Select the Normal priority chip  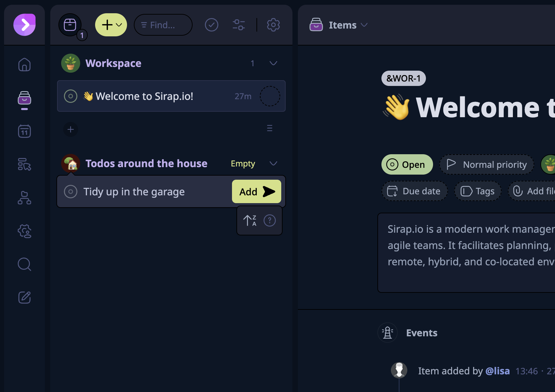[x=486, y=164]
